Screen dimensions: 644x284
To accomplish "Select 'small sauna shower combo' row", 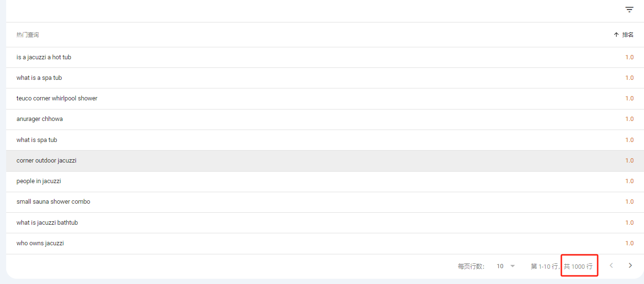I will [325, 202].
